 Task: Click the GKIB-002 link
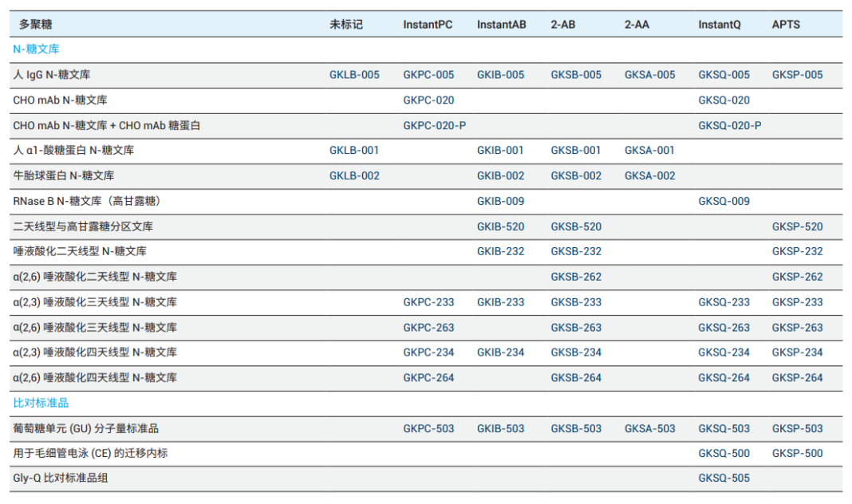click(x=500, y=176)
